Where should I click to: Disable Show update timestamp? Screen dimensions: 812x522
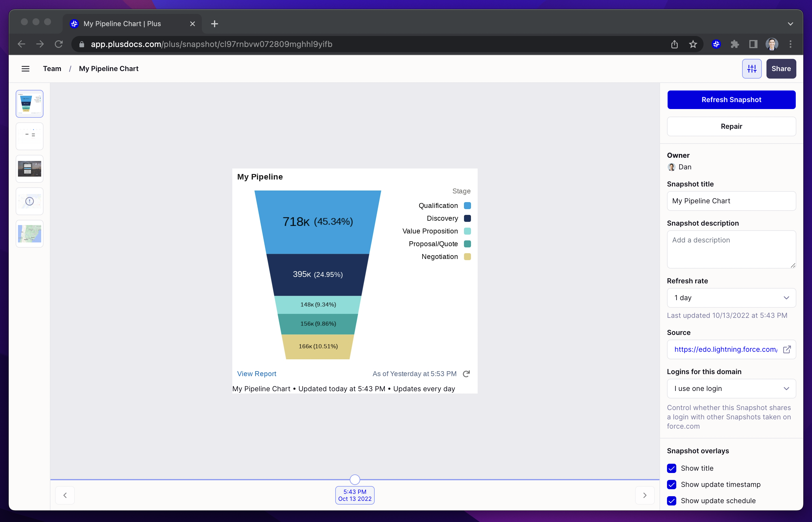click(672, 484)
